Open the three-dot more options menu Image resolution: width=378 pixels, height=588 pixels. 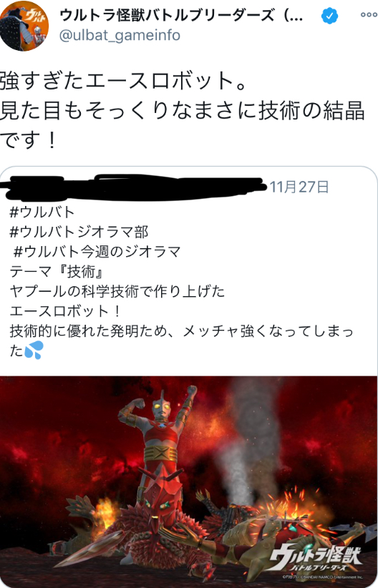click(369, 15)
